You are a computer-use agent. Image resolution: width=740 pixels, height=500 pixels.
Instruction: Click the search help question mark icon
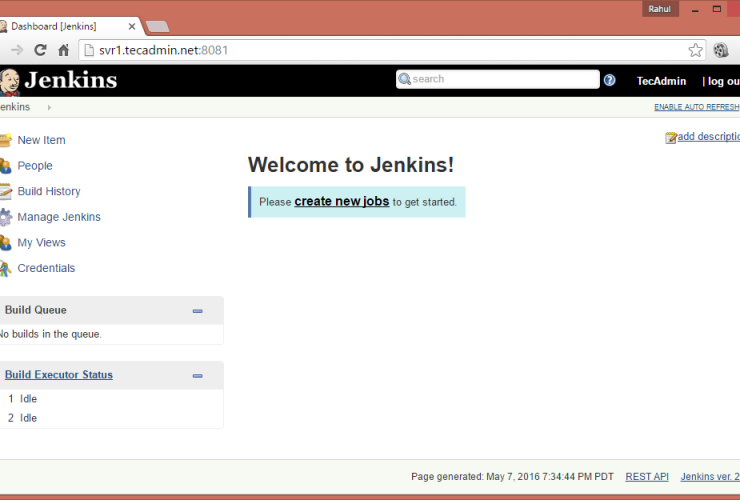[610, 80]
